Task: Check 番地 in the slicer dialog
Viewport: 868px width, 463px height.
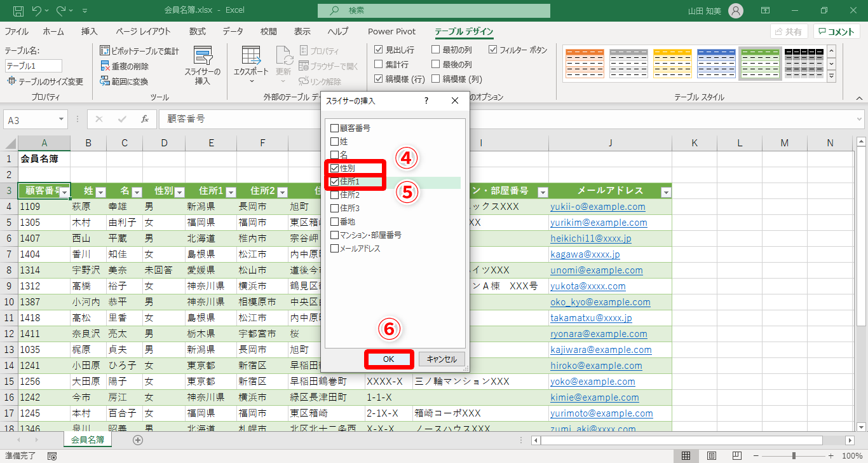Action: tap(335, 221)
